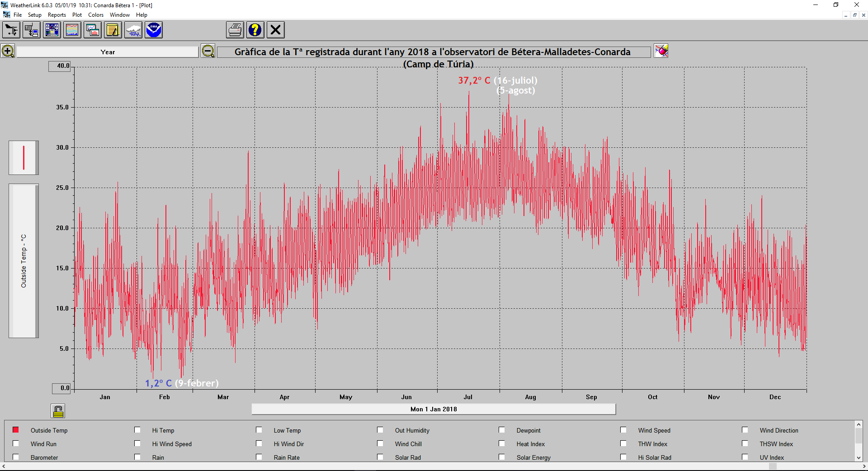Open help with the yellow question mark icon
This screenshot has width=868, height=471.
[x=255, y=30]
